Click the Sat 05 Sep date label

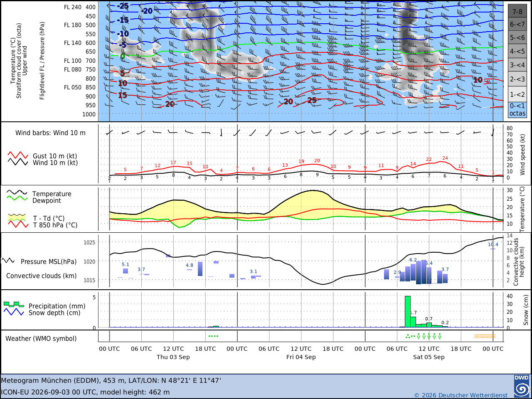pyautogui.click(x=429, y=357)
